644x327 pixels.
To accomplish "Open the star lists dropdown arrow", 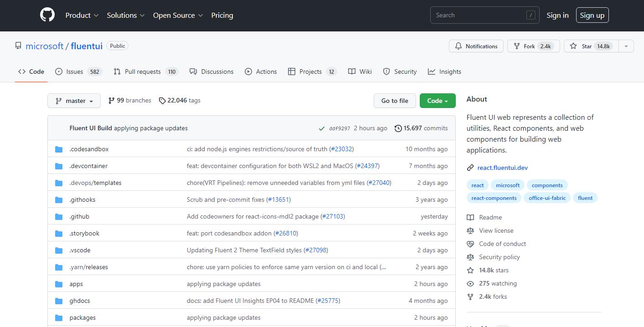I will pyautogui.click(x=626, y=46).
